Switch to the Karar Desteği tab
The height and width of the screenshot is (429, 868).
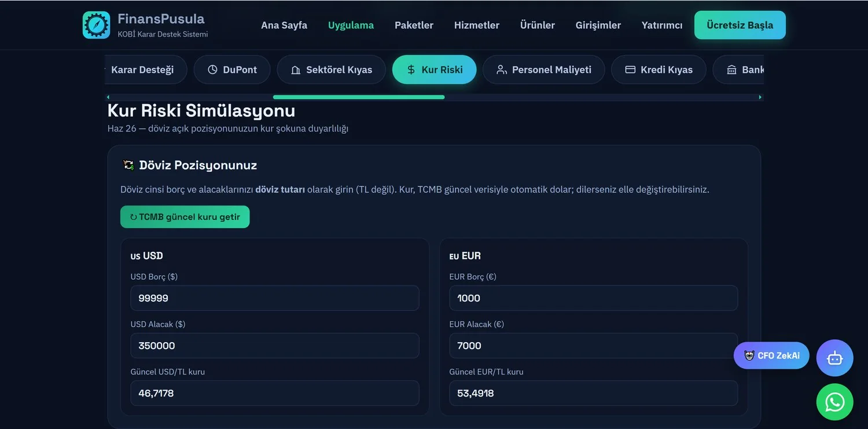[x=146, y=69]
